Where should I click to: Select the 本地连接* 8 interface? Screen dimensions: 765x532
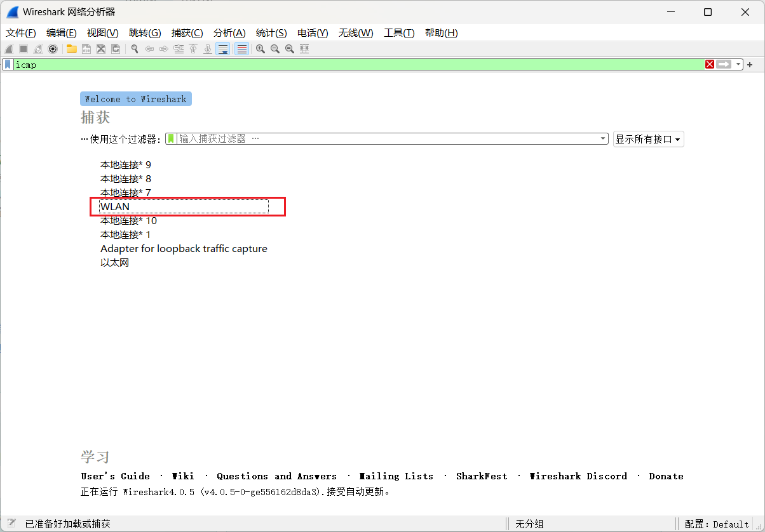[126, 178]
